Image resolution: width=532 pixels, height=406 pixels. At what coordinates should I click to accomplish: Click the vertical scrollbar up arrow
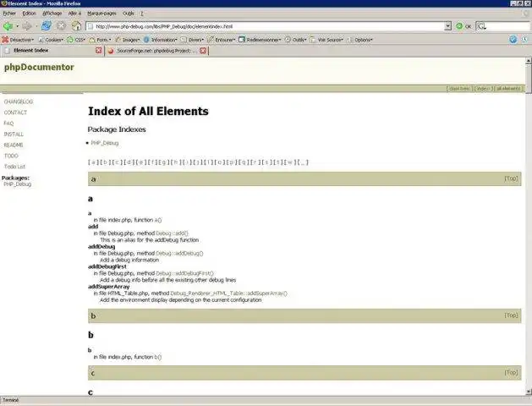tap(529, 61)
